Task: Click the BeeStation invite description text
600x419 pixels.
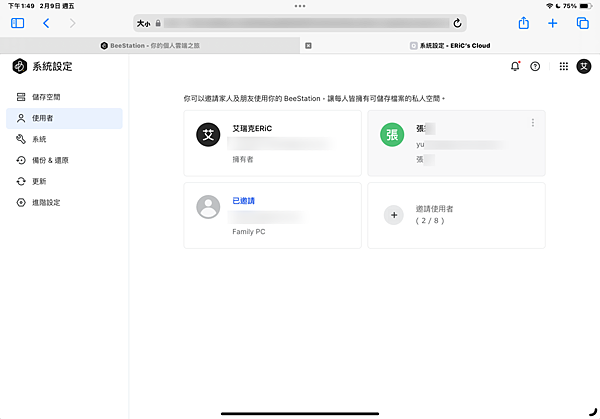Action: [314, 99]
